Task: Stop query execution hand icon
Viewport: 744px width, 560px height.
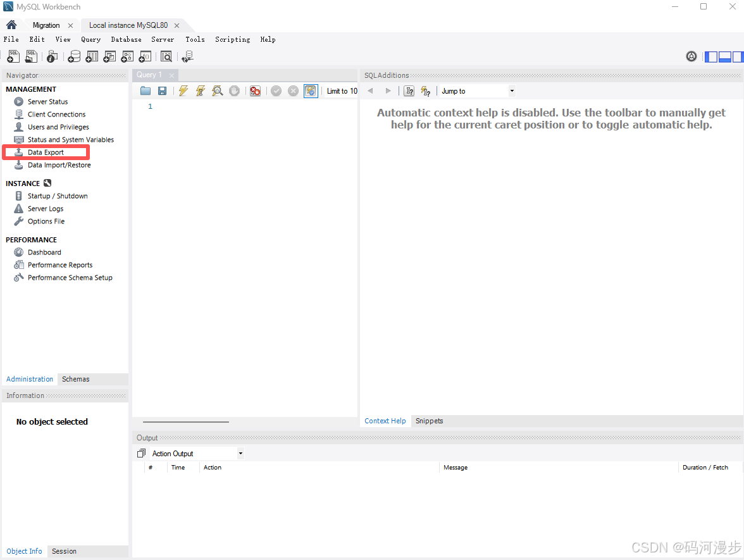Action: pos(234,90)
